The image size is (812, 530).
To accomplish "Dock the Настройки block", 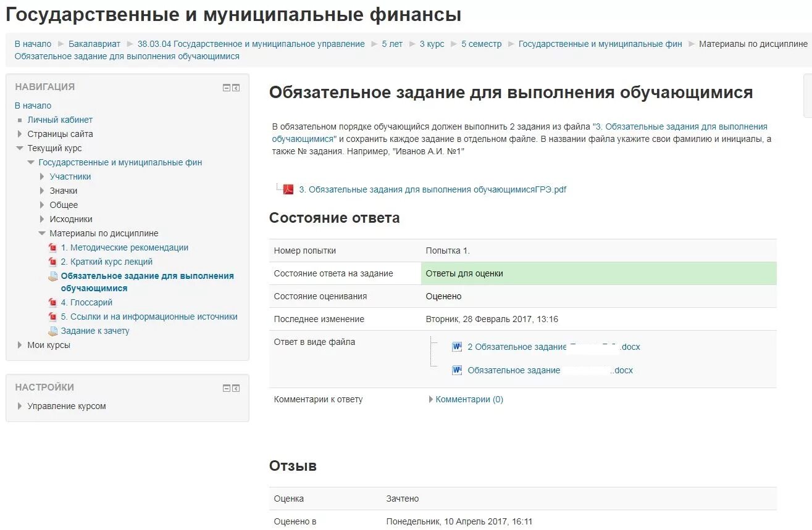I will coord(236,388).
